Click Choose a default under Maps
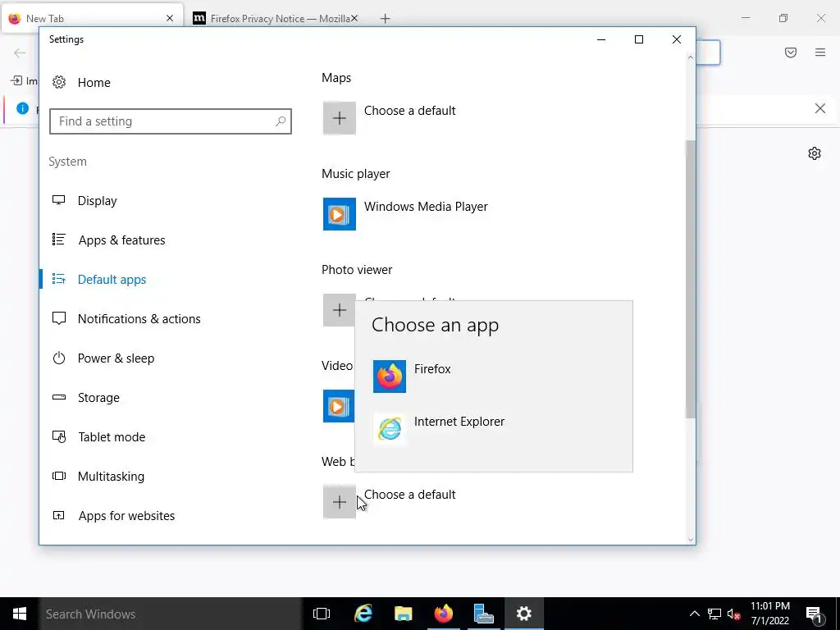840x630 pixels. [x=410, y=111]
